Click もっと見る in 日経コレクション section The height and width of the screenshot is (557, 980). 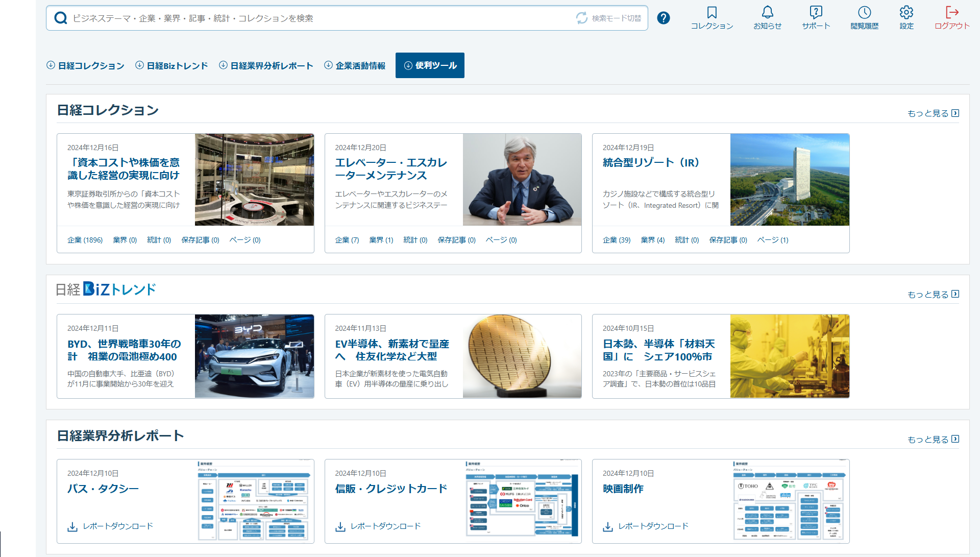coord(933,113)
